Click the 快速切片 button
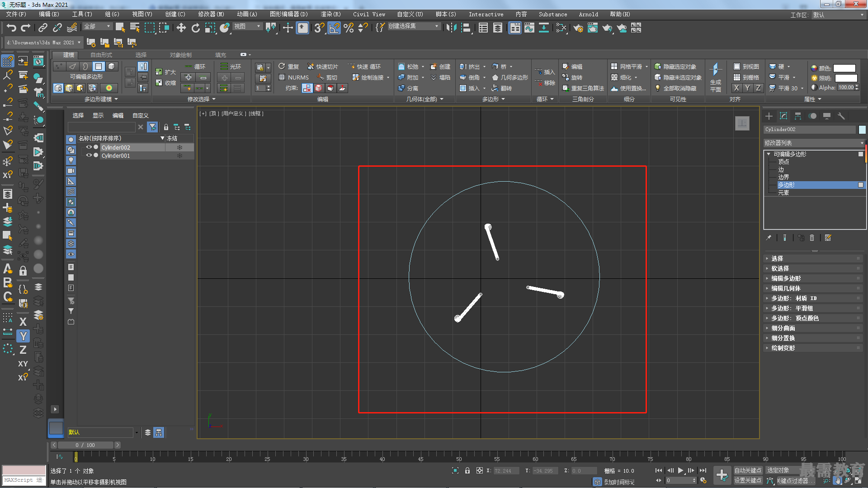 pyautogui.click(x=323, y=66)
